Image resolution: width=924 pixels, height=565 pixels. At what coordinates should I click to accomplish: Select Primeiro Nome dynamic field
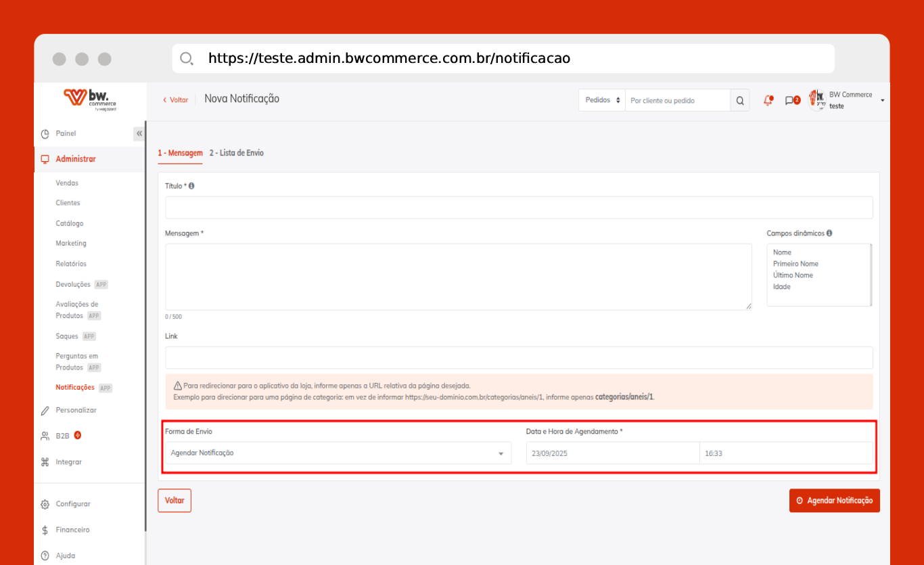click(x=795, y=264)
